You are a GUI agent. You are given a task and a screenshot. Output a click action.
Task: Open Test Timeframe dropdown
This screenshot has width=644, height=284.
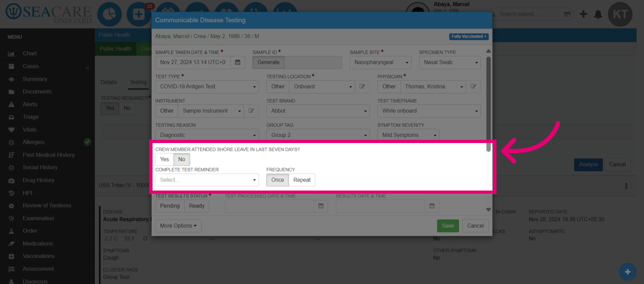[x=429, y=111]
